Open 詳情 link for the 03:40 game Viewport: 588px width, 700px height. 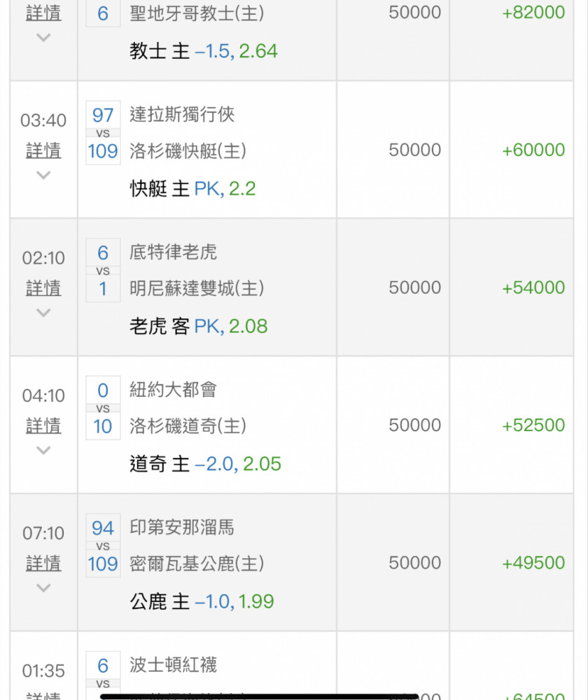point(43,150)
